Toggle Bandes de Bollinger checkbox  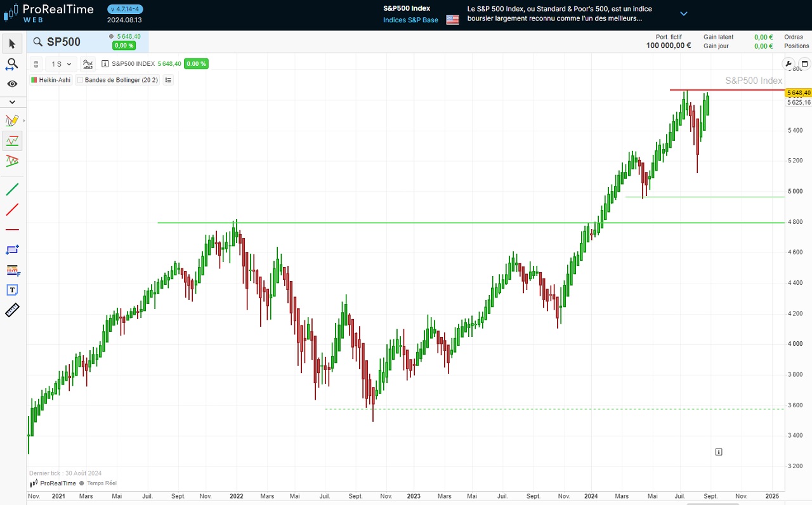point(80,80)
